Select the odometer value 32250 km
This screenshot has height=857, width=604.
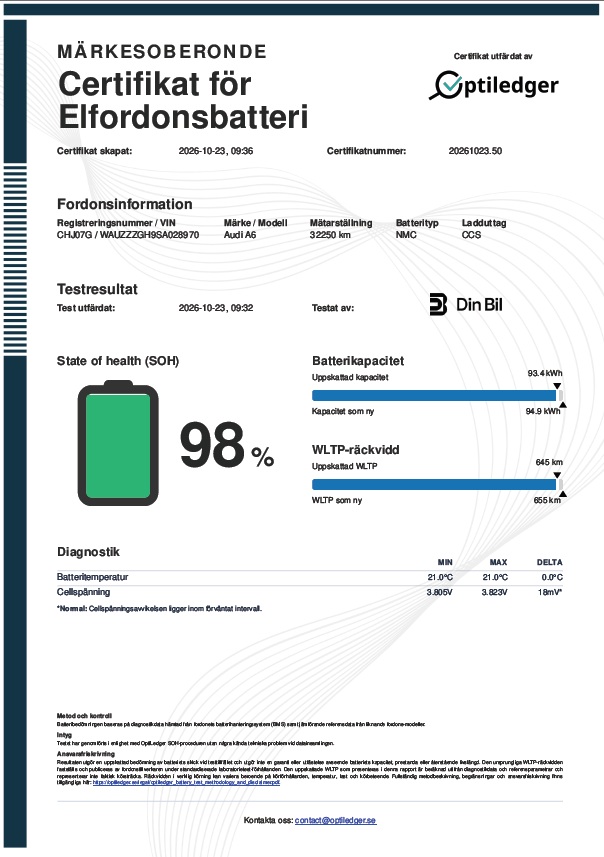[330, 235]
